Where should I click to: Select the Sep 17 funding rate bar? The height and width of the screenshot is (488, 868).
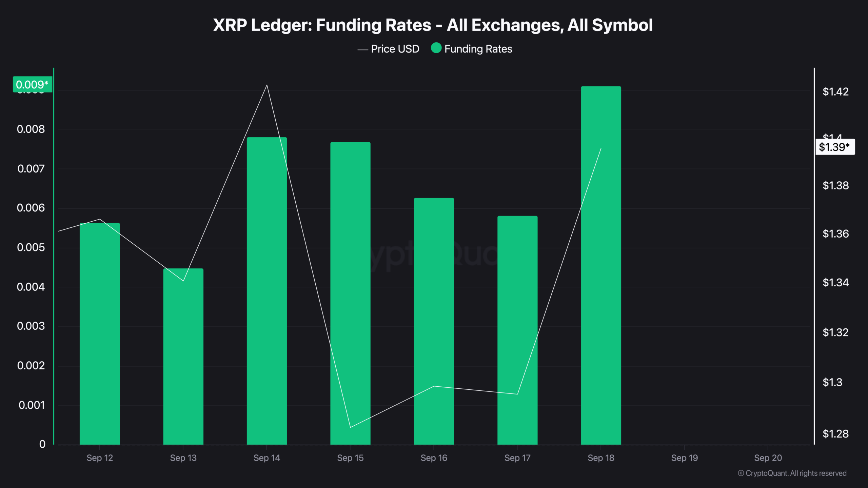click(517, 330)
